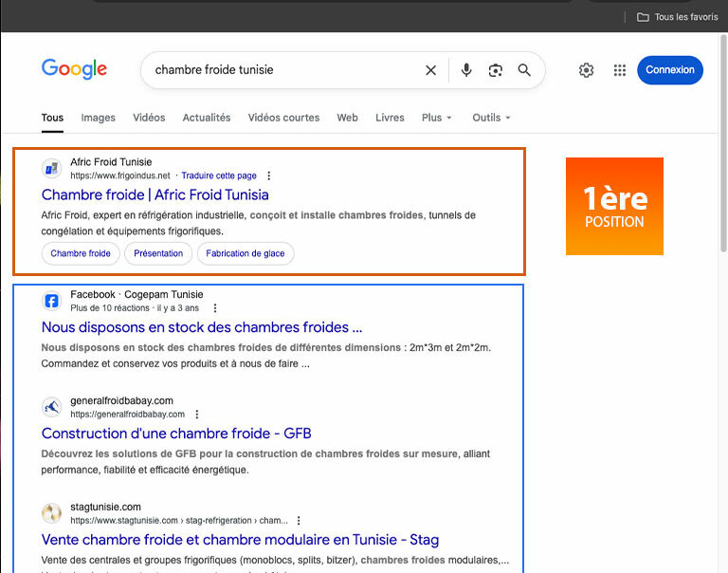728x573 pixels.
Task: Expand the Plus dropdown menu
Action: tap(436, 118)
